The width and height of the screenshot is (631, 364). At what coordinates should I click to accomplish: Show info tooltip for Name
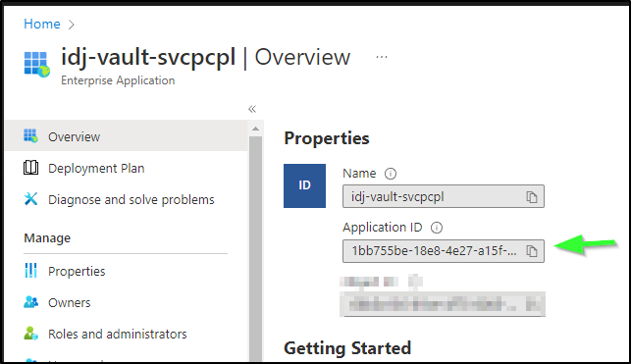(x=391, y=174)
